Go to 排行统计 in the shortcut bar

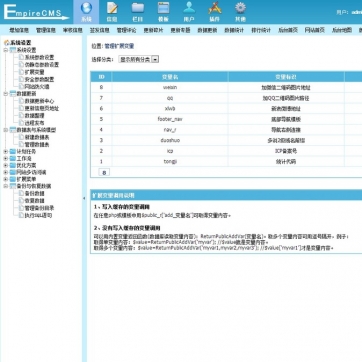point(261,30)
